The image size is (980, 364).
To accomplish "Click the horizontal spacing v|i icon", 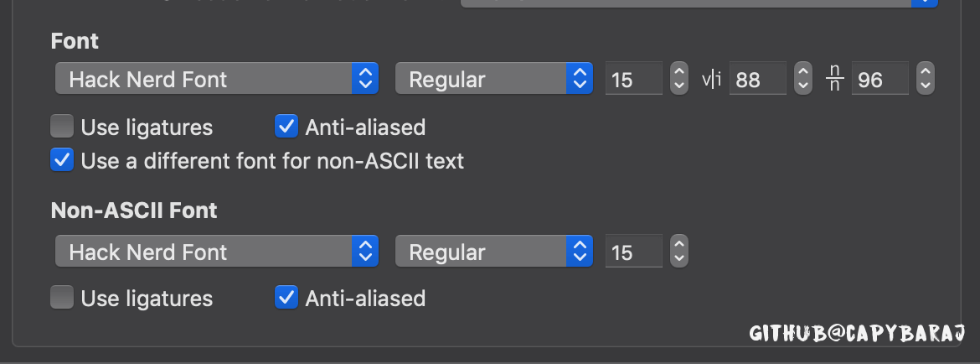I will [x=711, y=80].
